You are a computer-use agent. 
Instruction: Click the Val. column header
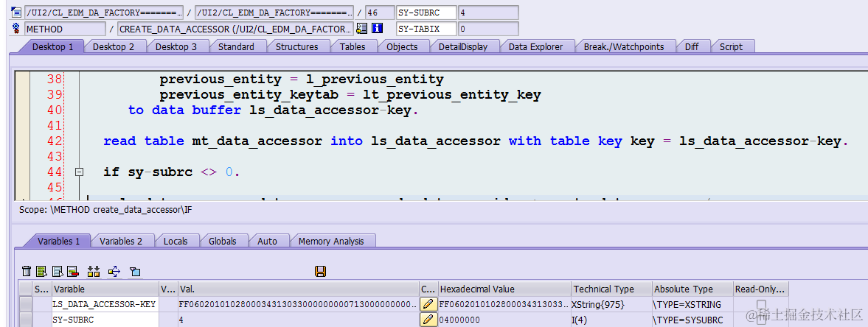click(298, 289)
